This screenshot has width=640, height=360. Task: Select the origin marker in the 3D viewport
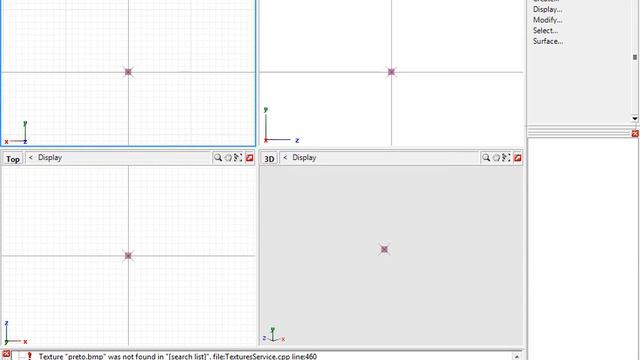384,249
